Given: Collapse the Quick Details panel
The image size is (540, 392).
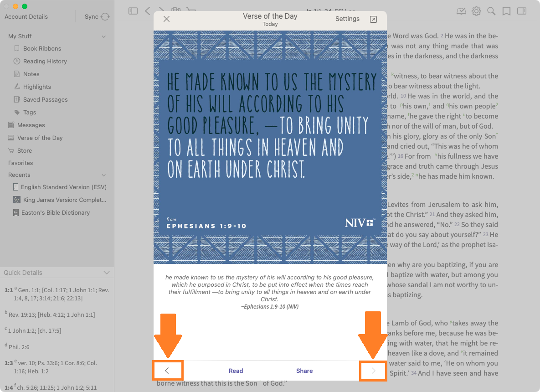Looking at the screenshot, I should tap(107, 273).
